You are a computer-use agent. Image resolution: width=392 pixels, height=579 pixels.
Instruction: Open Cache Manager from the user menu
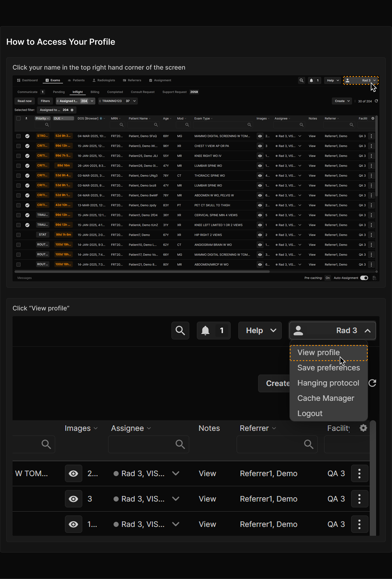click(329, 398)
